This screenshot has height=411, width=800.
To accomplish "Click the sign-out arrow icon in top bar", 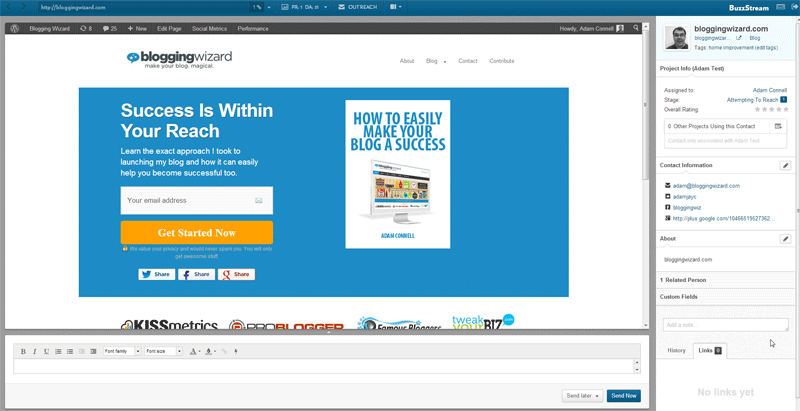I will [x=793, y=7].
